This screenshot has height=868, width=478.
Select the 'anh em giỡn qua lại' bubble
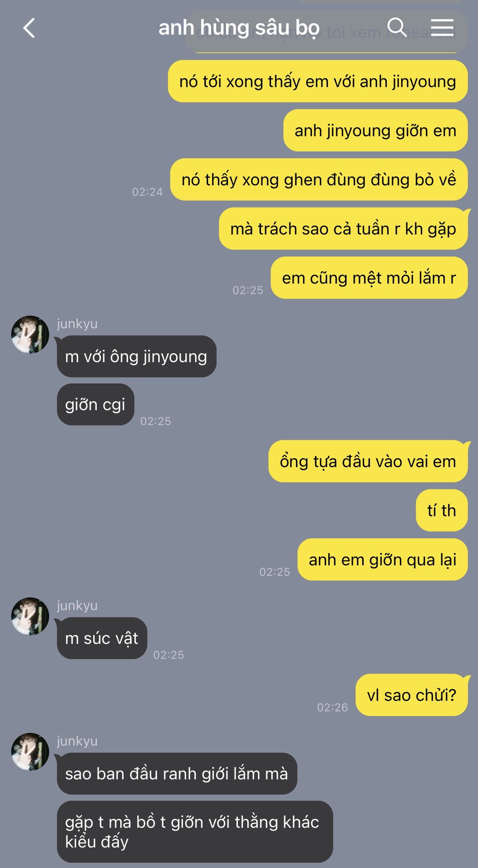point(383,560)
